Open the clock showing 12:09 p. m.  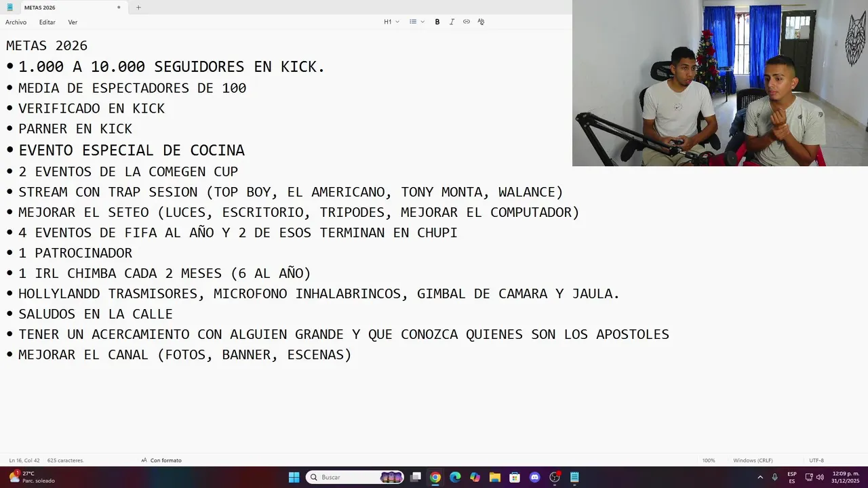846,477
